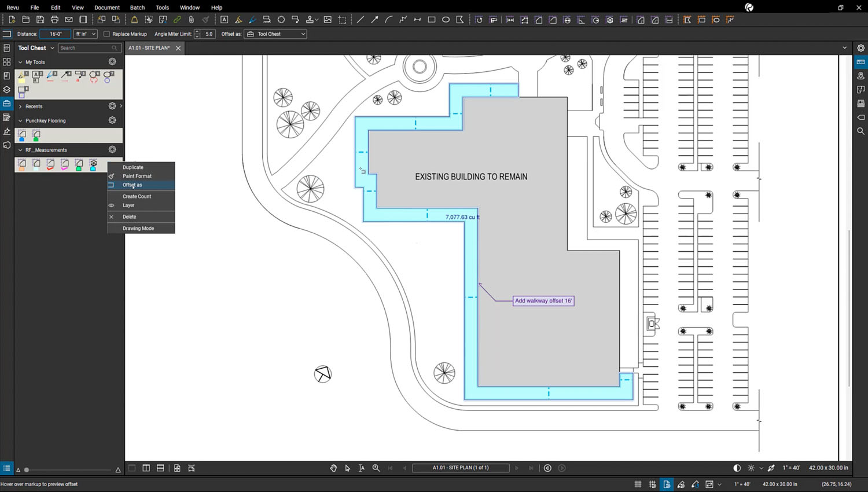
Task: Select the Rectangle markup tool in toolbar
Action: [432, 20]
